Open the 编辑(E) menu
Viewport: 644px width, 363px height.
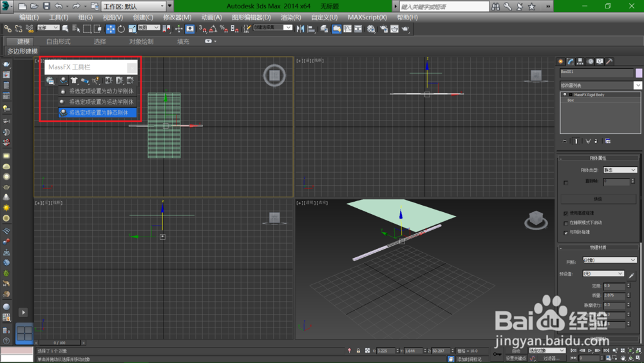pos(29,17)
